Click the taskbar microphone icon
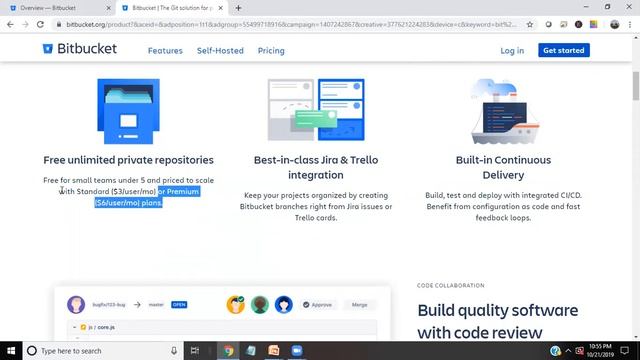The image size is (640, 360). pos(174,351)
